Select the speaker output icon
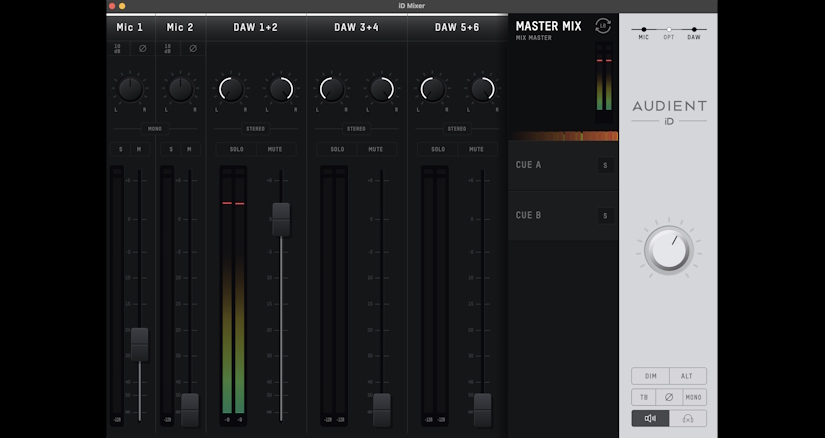The height and width of the screenshot is (438, 825). 650,419
